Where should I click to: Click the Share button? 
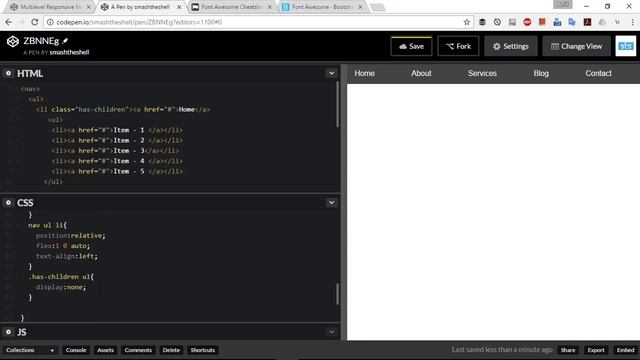568,350
